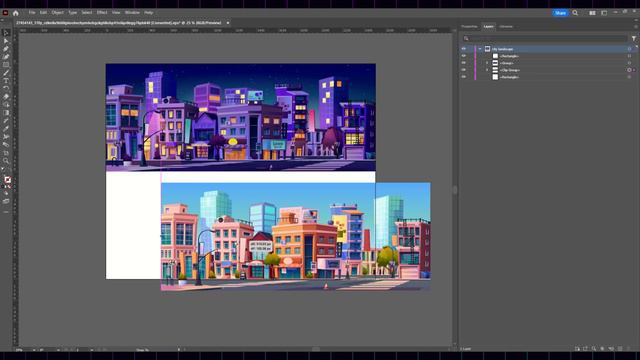
Task: Select the Rotate tool
Action: [6, 89]
